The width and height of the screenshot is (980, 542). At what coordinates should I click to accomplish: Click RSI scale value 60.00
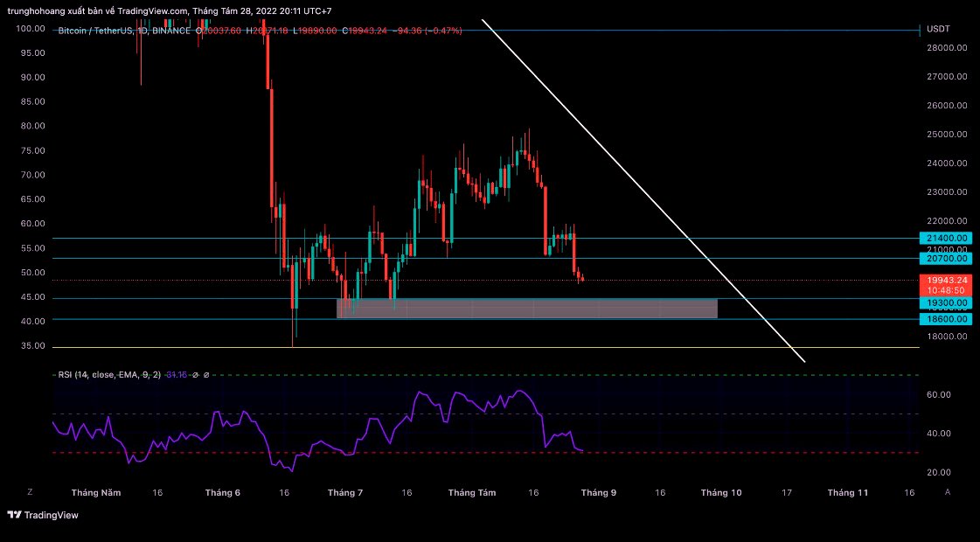coord(940,394)
